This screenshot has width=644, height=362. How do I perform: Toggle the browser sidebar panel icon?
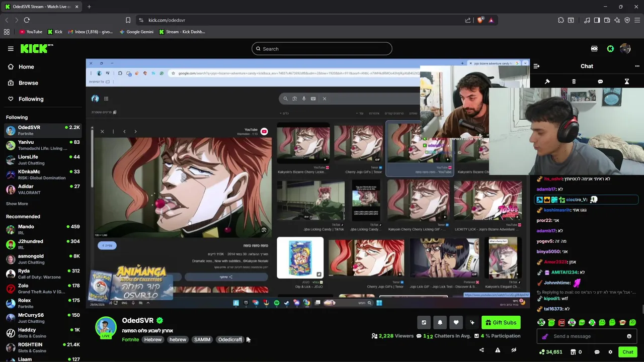pyautogui.click(x=597, y=20)
